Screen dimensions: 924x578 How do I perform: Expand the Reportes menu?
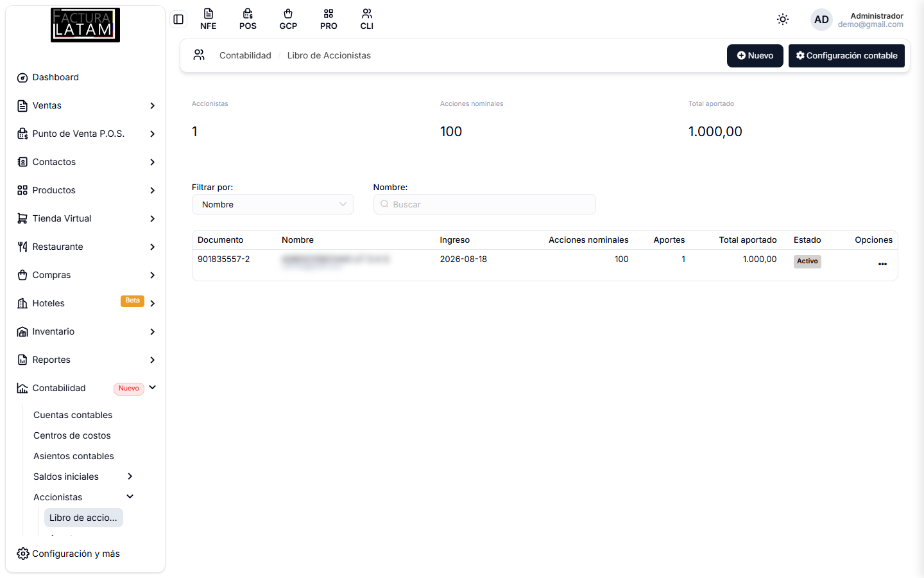85,360
